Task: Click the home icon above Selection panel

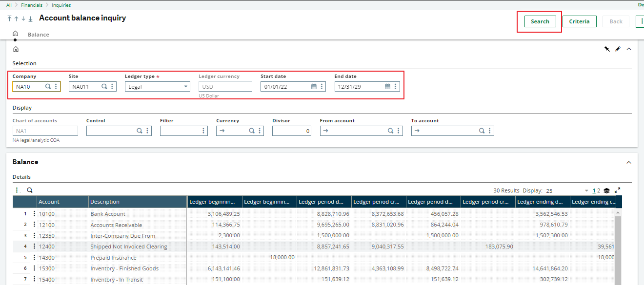Action: pyautogui.click(x=16, y=49)
